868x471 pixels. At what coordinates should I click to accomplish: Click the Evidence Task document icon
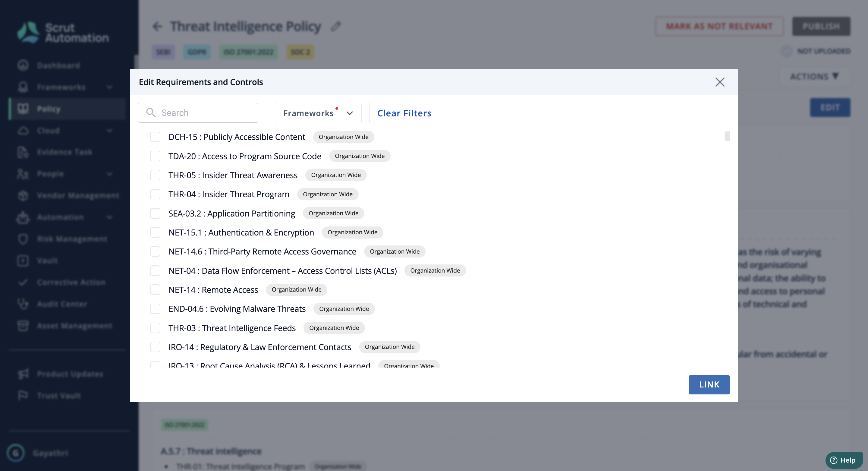pos(23,152)
